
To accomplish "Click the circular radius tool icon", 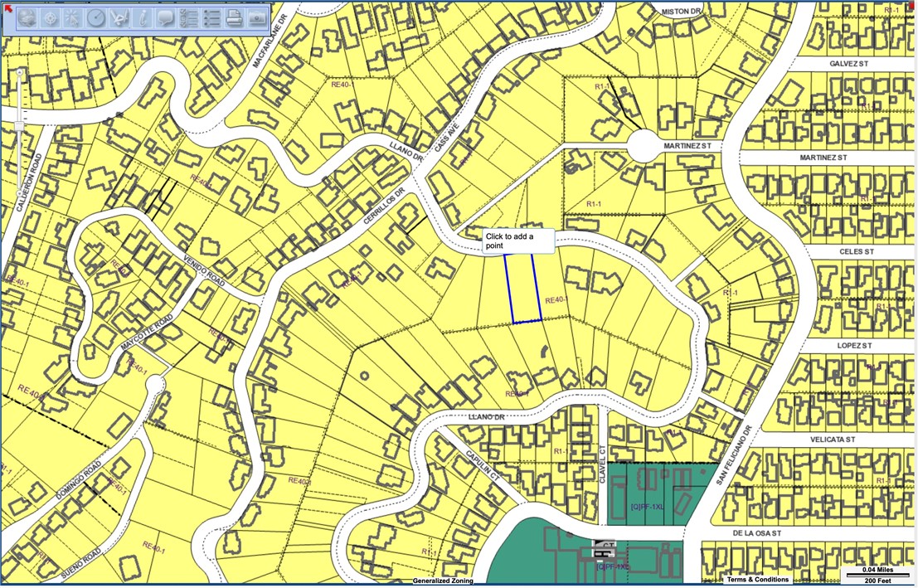I will click(96, 17).
